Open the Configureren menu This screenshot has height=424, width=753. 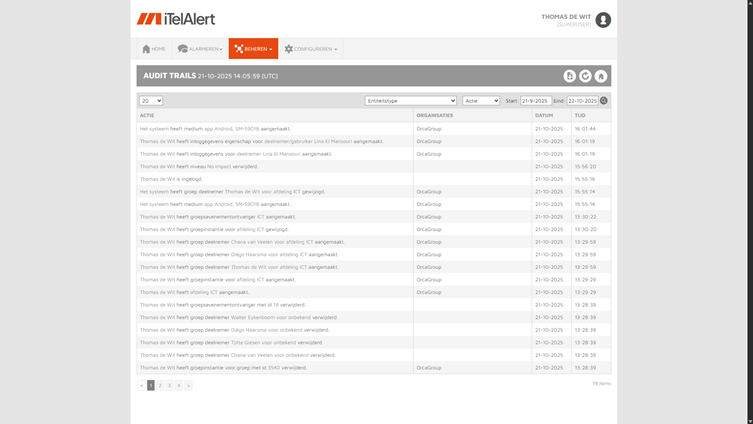[x=311, y=49]
